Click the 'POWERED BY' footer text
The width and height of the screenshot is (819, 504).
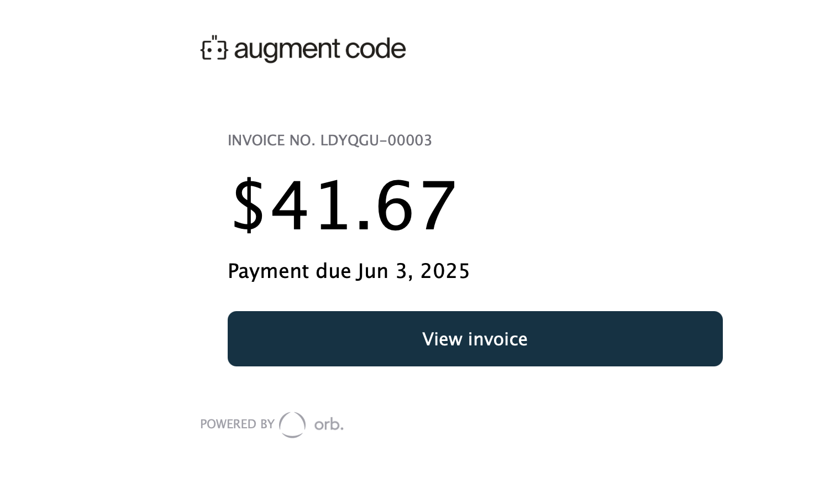tap(237, 424)
